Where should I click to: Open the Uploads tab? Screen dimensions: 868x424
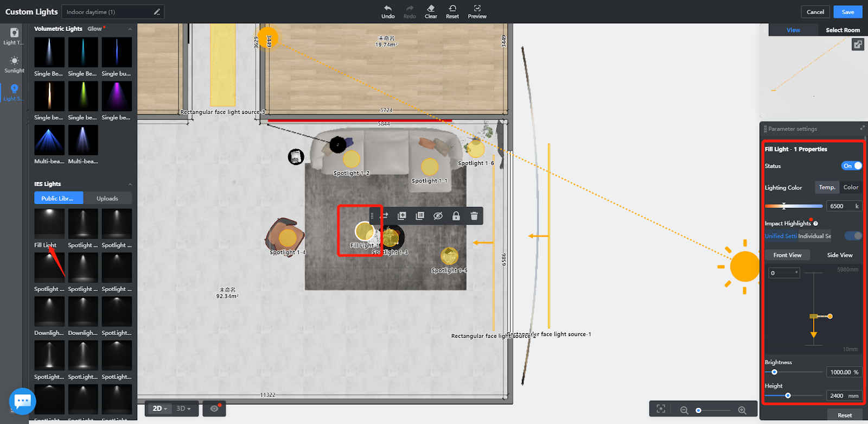click(x=107, y=198)
